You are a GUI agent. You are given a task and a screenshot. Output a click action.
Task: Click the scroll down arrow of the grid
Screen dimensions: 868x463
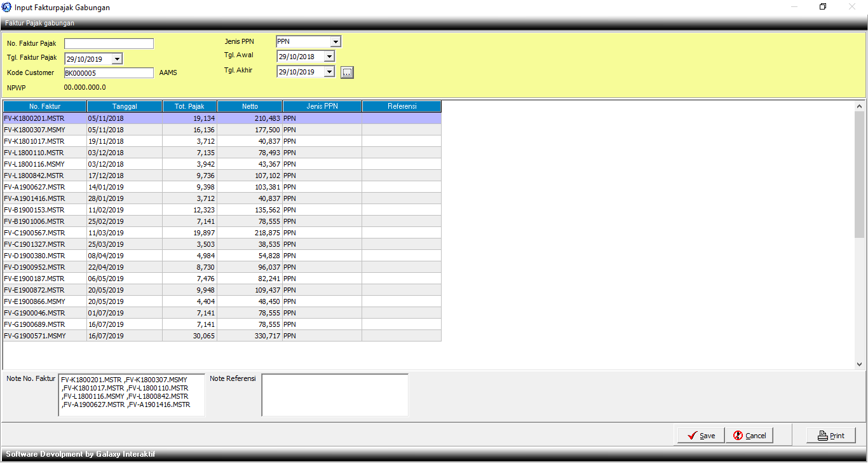click(x=859, y=364)
